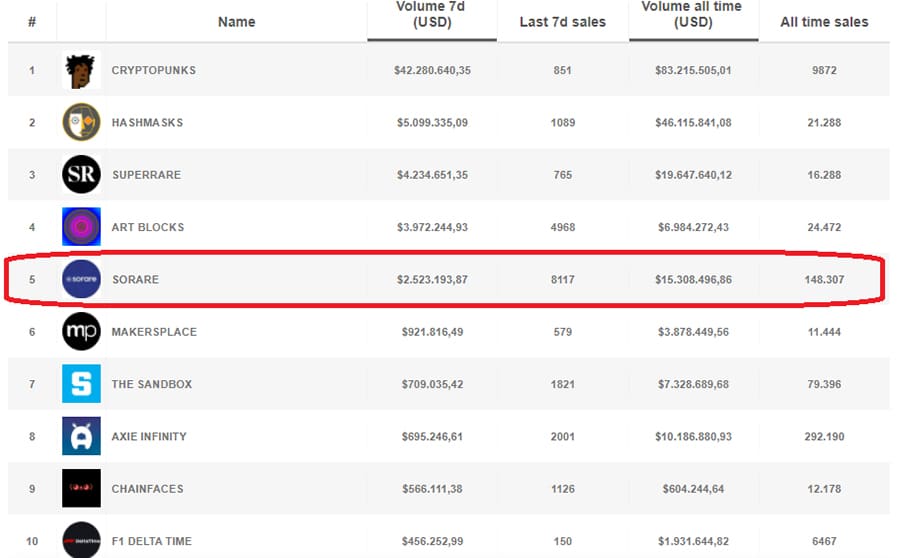Viewport: 900px width, 558px height.
Task: Click the $15.308.496,86 all time volume
Action: 693,279
